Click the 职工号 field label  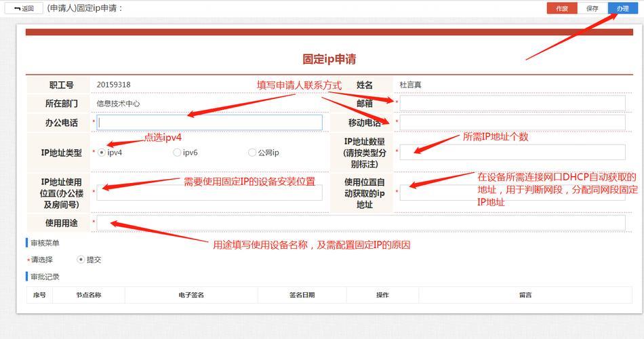61,85
